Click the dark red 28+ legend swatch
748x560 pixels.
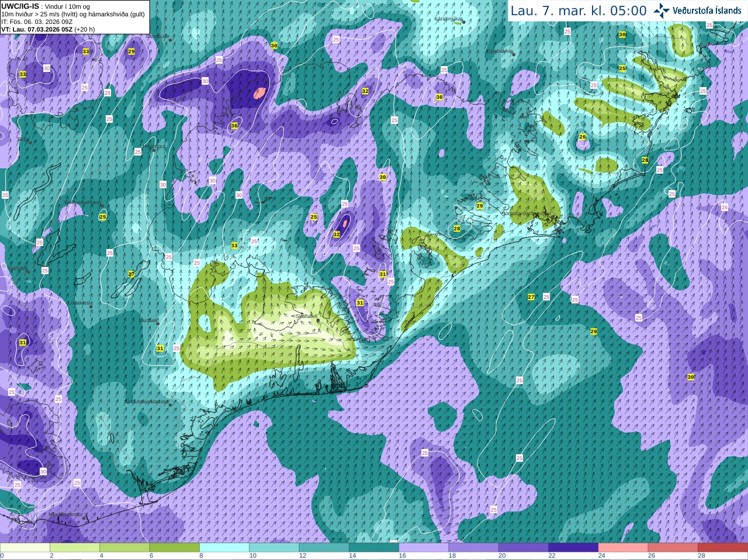pos(723,547)
